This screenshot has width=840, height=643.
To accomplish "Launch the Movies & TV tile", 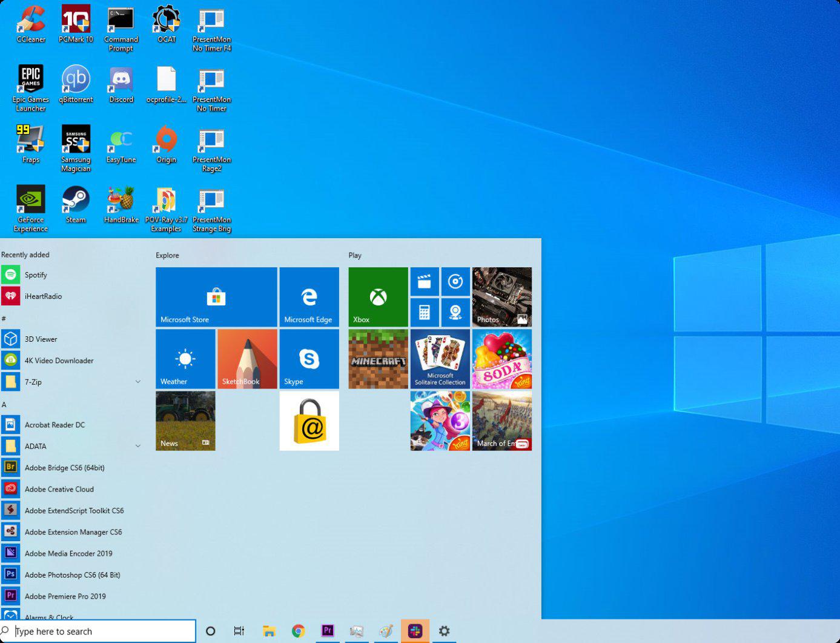I will [424, 281].
